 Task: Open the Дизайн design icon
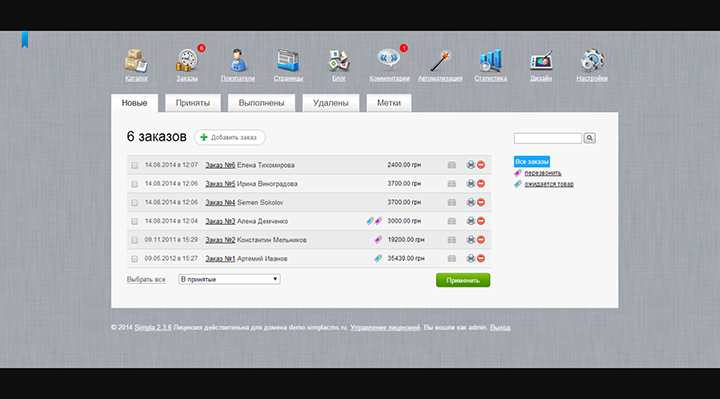click(541, 61)
